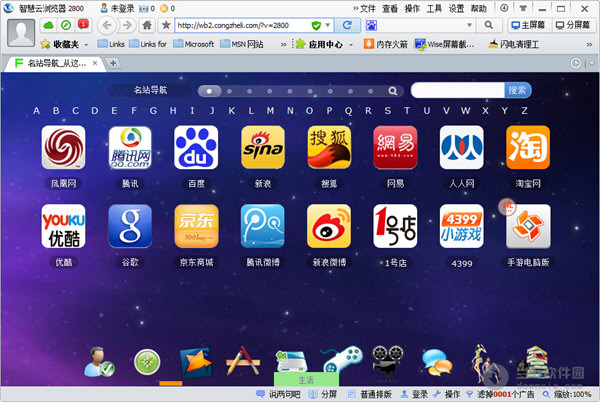Expand the 收藏夹 favorites dropdown
This screenshot has width=600, height=402.
pos(86,45)
